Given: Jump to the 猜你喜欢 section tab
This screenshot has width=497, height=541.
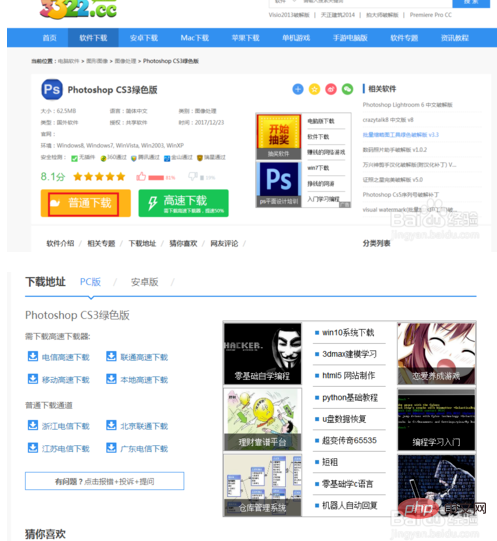Looking at the screenshot, I should (x=183, y=243).
